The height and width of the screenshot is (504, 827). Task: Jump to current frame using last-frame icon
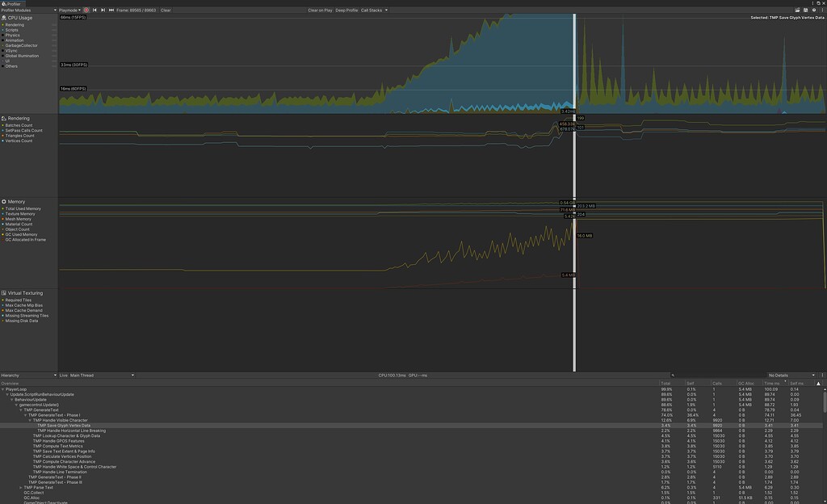[x=112, y=10]
